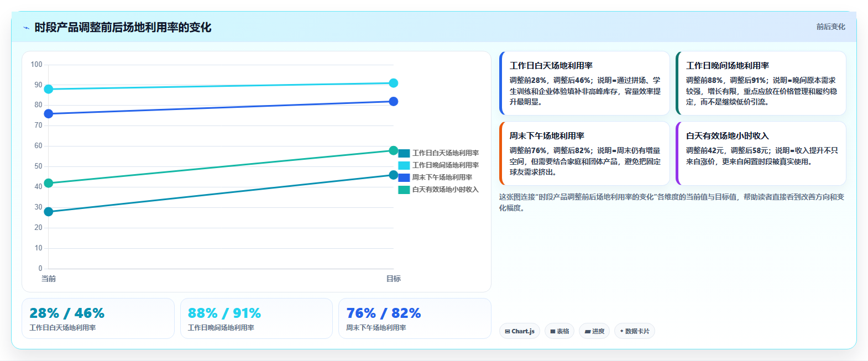Toggle the 工作日白天场地利用率 legend swatch

point(404,153)
